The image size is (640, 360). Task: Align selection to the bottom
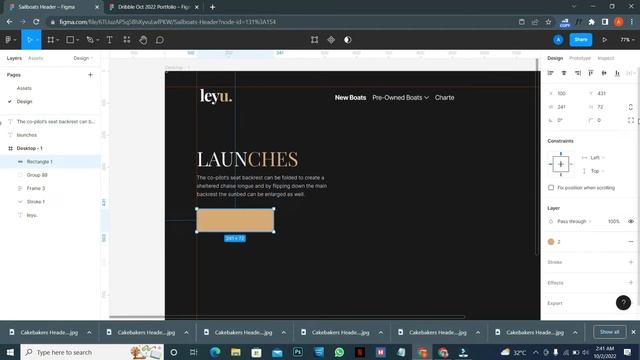[x=617, y=73]
